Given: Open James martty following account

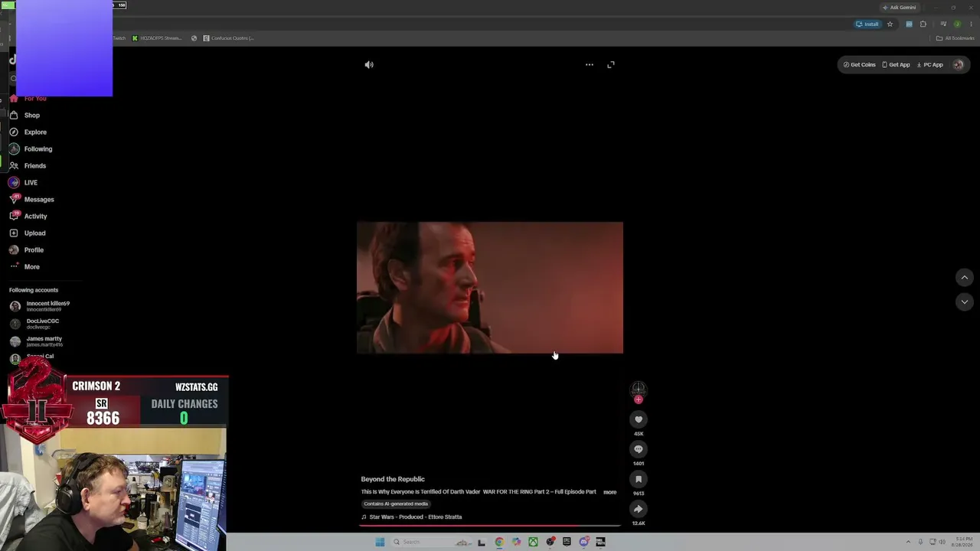Looking at the screenshot, I should 36,341.
